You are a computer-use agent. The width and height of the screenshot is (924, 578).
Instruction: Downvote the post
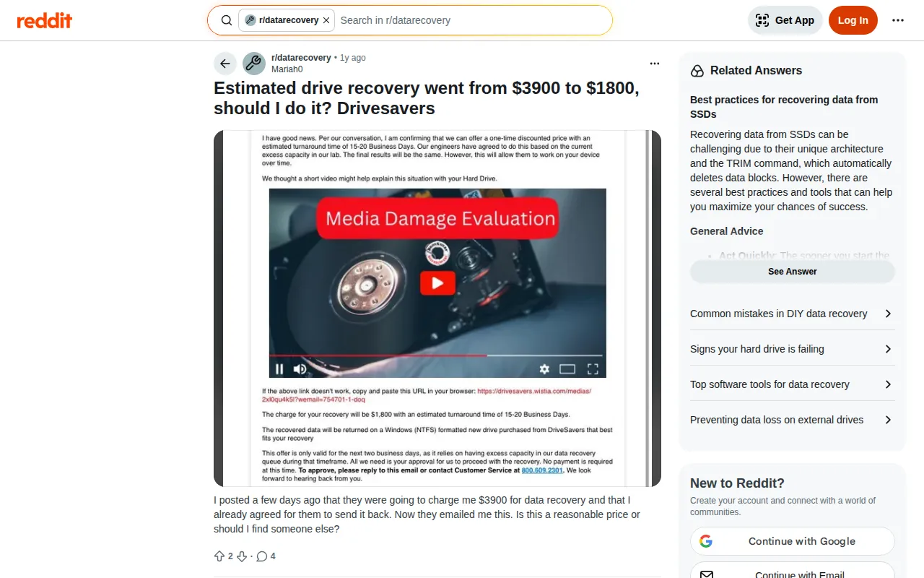tap(242, 556)
